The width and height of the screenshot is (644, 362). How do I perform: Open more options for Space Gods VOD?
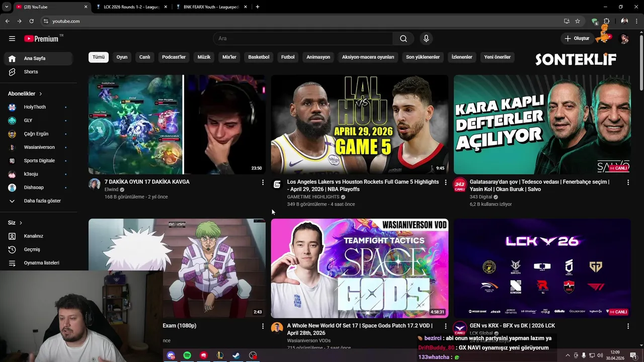(445, 326)
